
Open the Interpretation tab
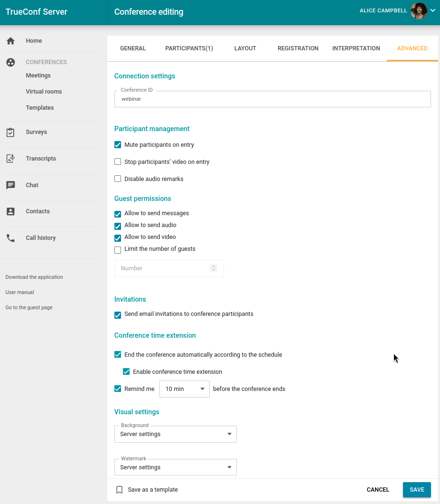coord(356,48)
